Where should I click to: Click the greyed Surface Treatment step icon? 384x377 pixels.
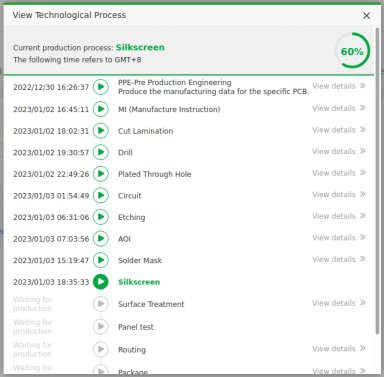pos(101,304)
